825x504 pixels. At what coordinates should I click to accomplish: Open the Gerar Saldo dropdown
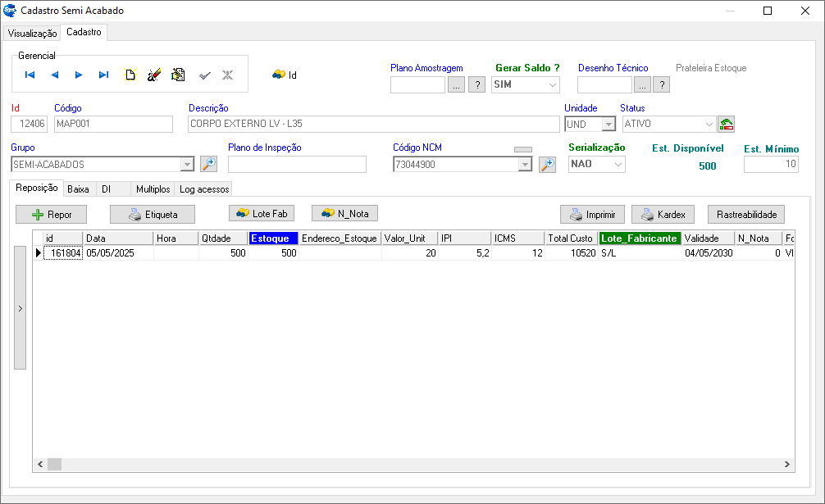(x=553, y=84)
